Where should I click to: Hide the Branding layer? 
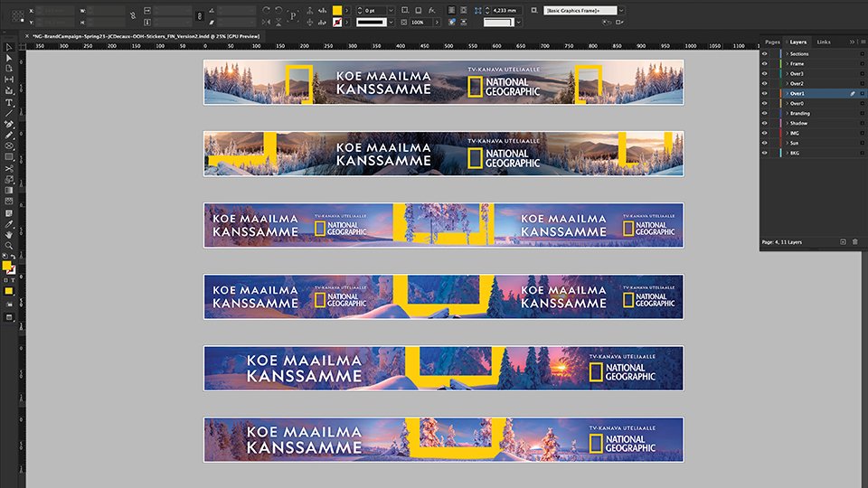(x=765, y=114)
